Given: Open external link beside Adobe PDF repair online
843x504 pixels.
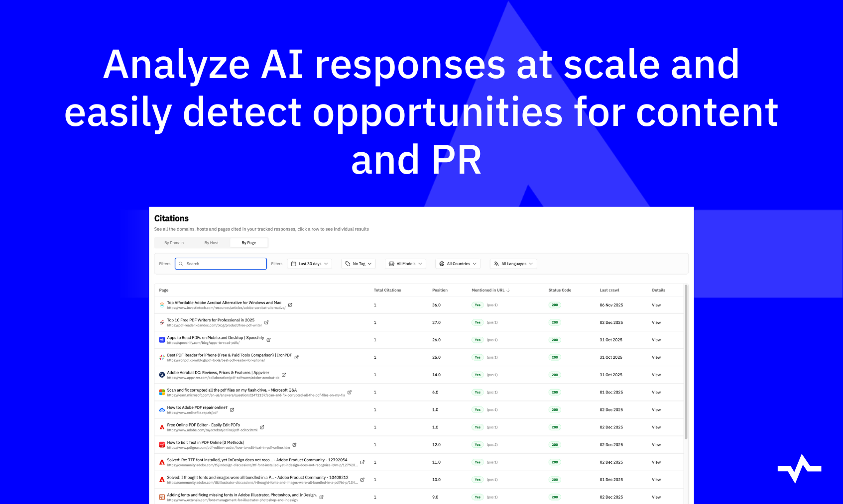Looking at the screenshot, I should click(x=232, y=410).
